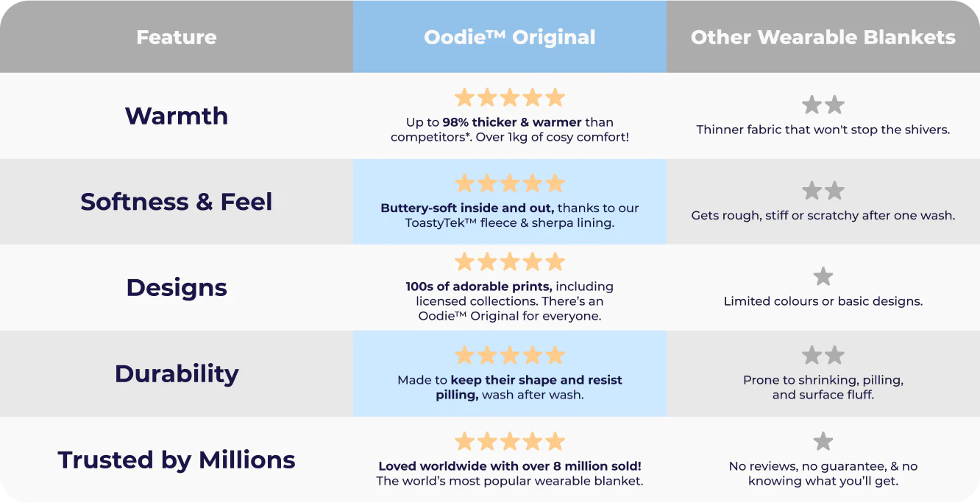This screenshot has height=503, width=980.
Task: Click the gray two-star rating for Warmth
Action: pyautogui.click(x=823, y=105)
